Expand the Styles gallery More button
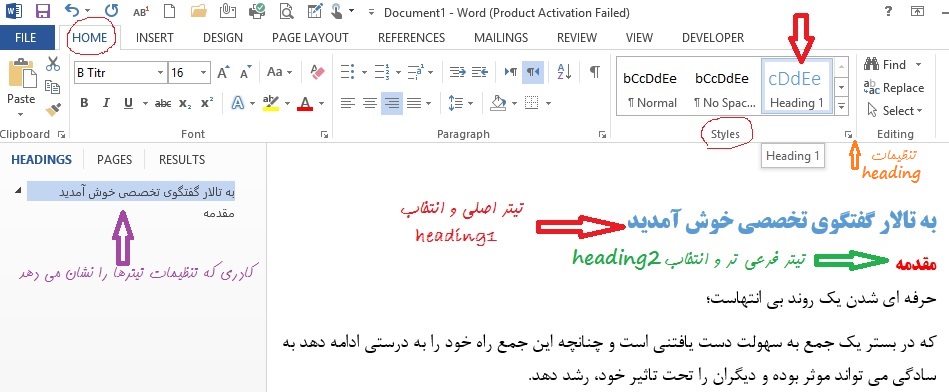 (x=841, y=107)
